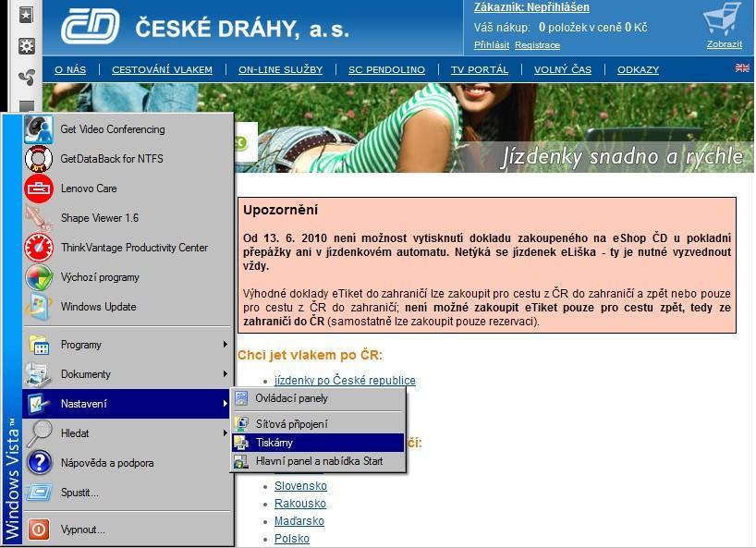Click the Spustit run icon
Screen dimensions: 756x548
39,493
